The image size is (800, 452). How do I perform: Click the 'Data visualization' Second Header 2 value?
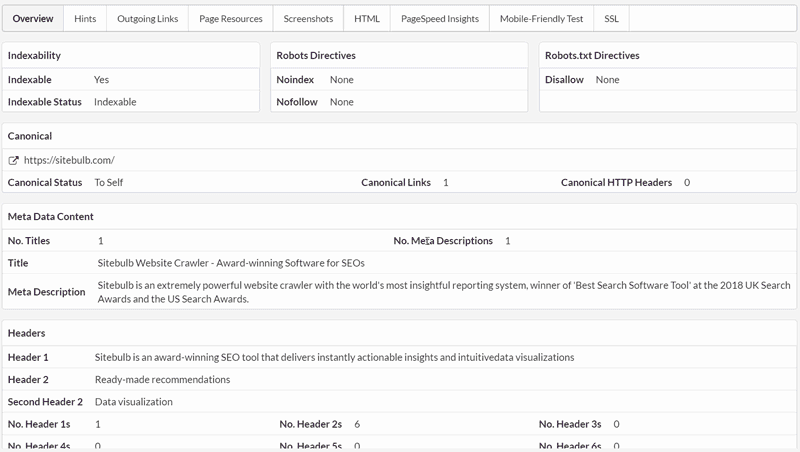[133, 402]
